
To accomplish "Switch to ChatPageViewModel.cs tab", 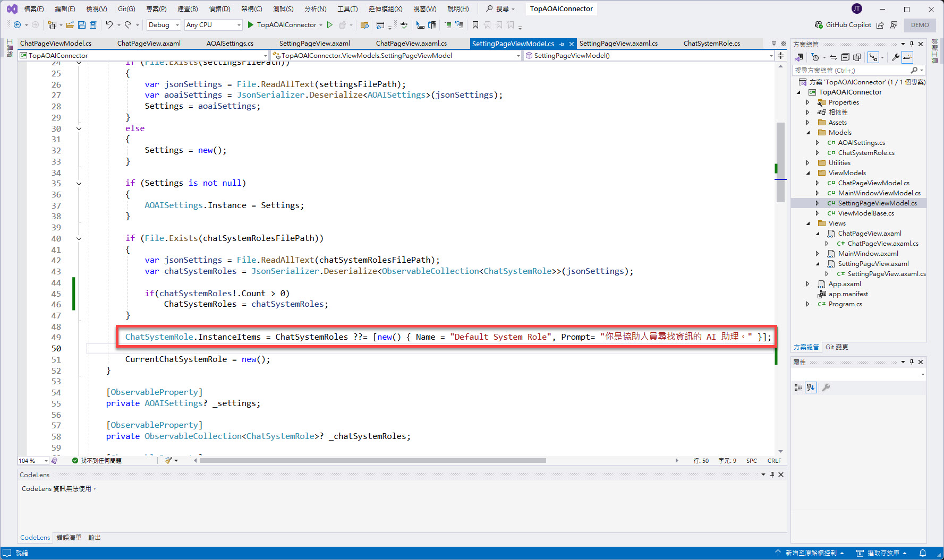I will (x=56, y=44).
